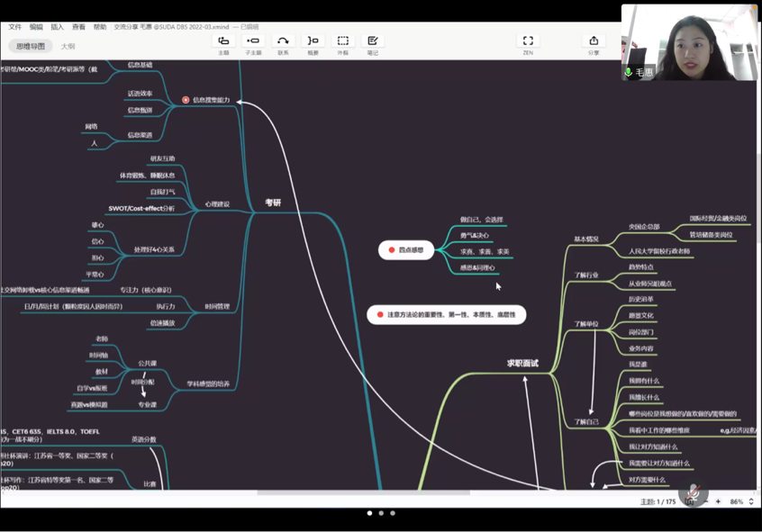
Task: Open the File (文件) menu
Action: point(15,27)
